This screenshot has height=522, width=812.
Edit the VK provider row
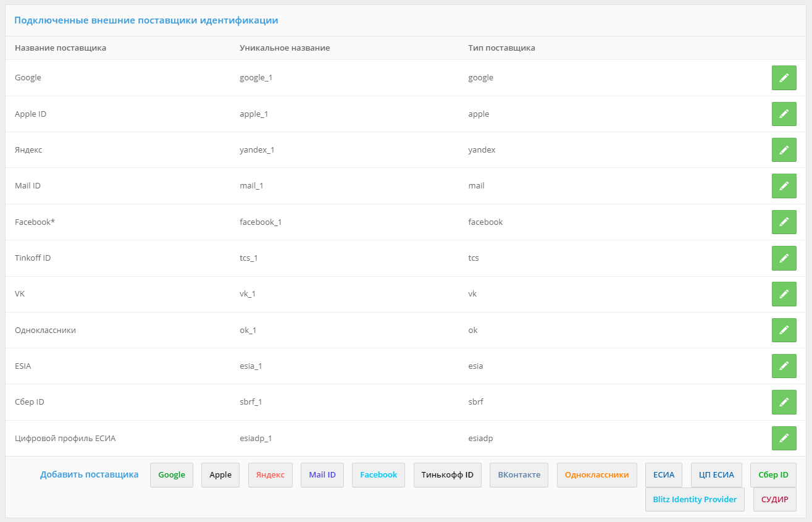784,294
